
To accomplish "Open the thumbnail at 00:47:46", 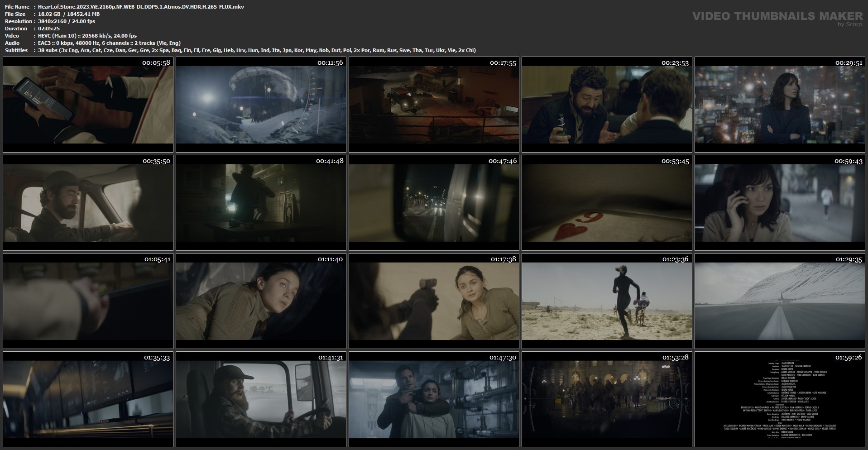I will tap(434, 203).
